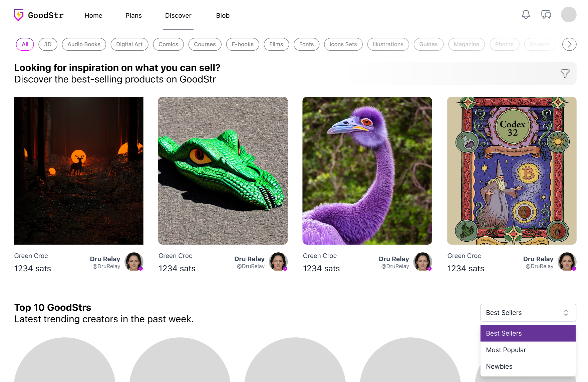588x382 pixels.
Task: Choose the Guides category chip
Action: (x=428, y=44)
